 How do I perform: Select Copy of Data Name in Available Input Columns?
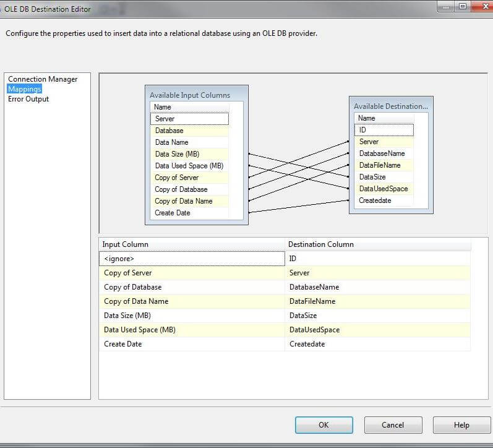click(x=189, y=201)
